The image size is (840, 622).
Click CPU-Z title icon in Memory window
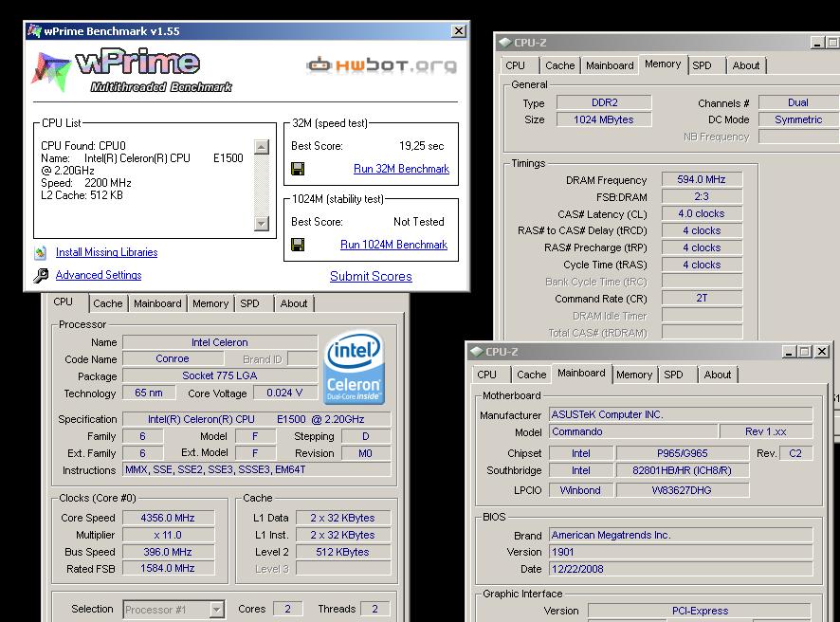click(x=504, y=43)
